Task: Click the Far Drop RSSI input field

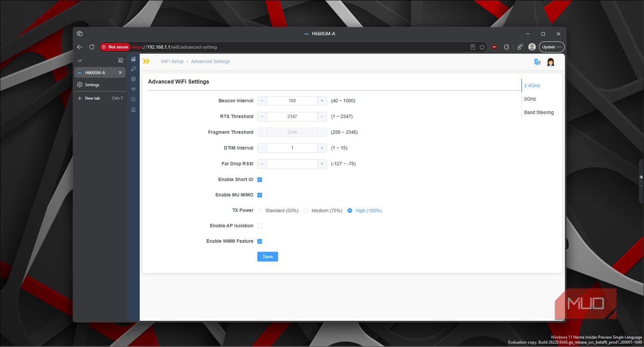Action: coord(292,164)
